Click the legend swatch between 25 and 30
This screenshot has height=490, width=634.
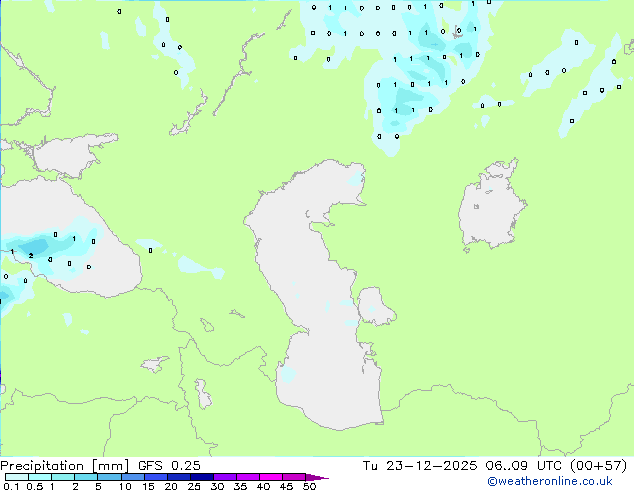pyautogui.click(x=202, y=477)
